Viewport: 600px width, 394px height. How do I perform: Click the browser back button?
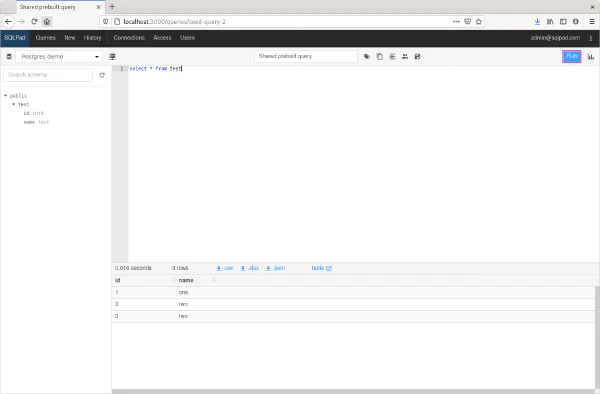[x=8, y=22]
